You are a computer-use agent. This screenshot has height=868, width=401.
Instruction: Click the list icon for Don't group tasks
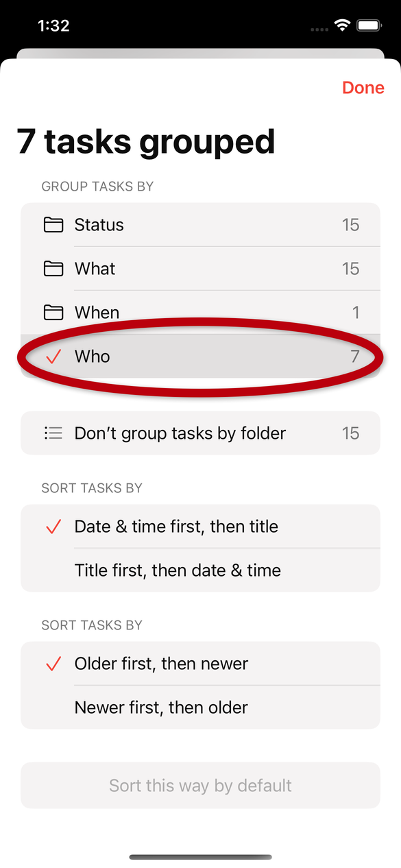(53, 433)
